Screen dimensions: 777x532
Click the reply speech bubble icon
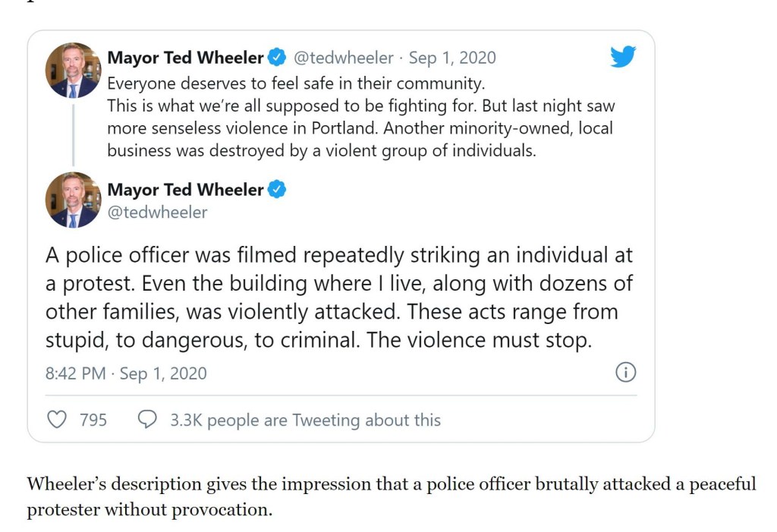coord(147,419)
